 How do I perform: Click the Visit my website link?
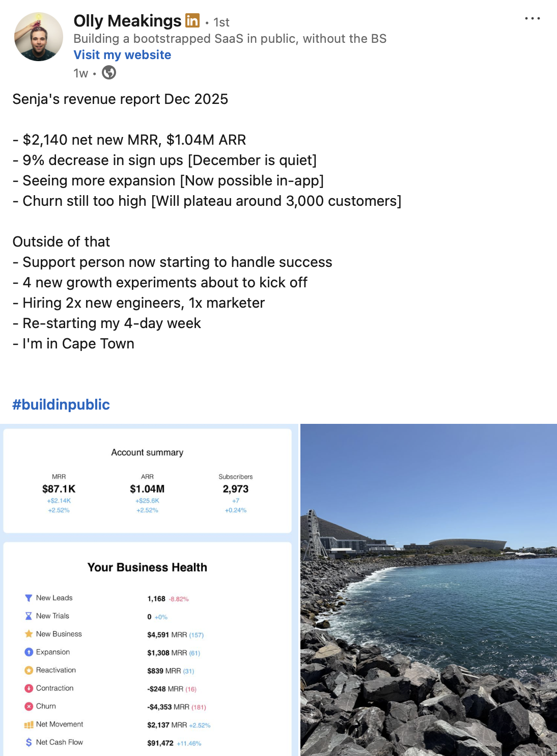(122, 55)
